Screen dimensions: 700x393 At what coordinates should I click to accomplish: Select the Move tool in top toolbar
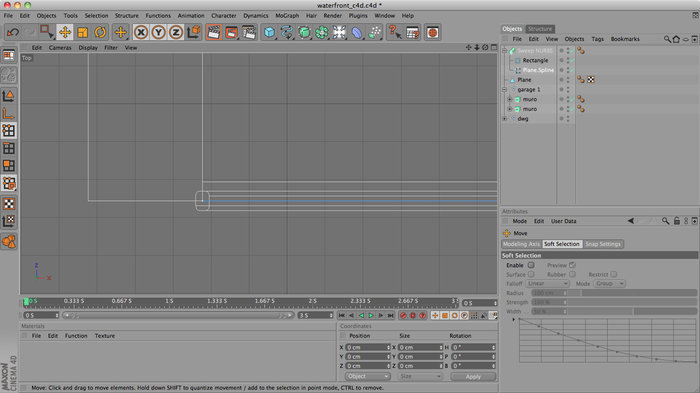coord(65,32)
